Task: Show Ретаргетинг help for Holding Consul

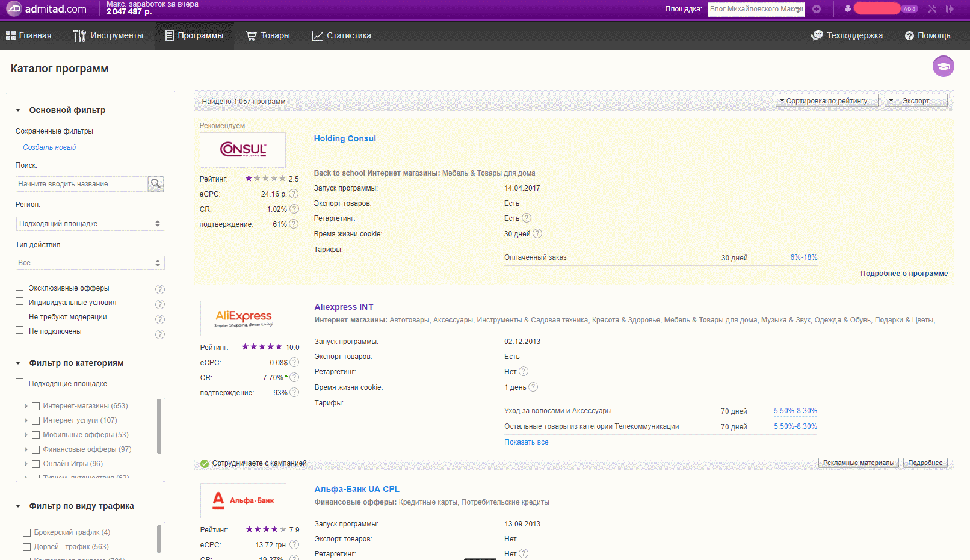Action: (x=527, y=218)
